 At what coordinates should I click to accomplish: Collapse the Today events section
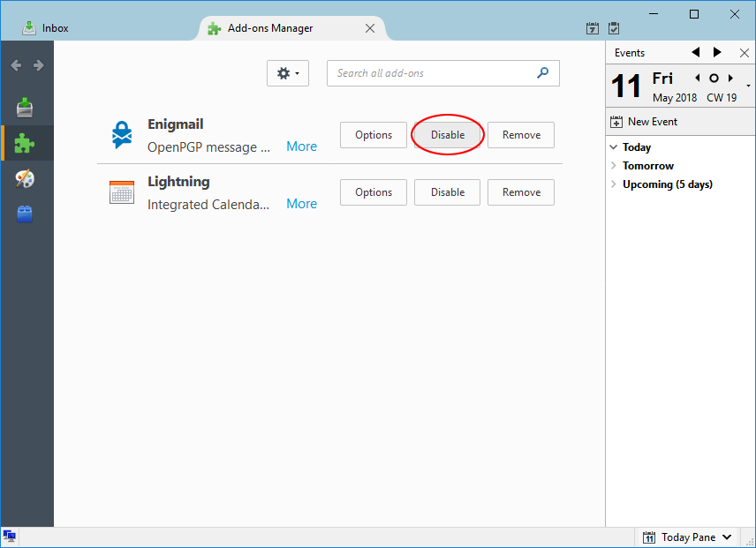613,146
